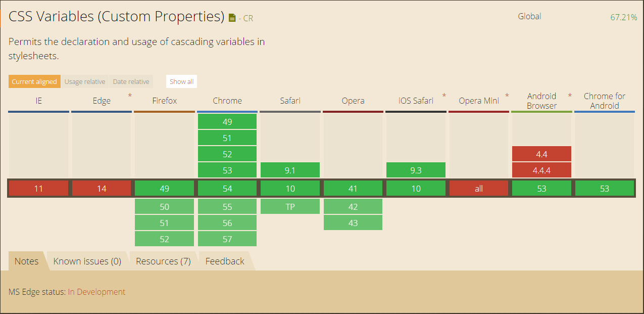
Task: Click the asterisk note next to iOS Safari
Action: pos(444,96)
